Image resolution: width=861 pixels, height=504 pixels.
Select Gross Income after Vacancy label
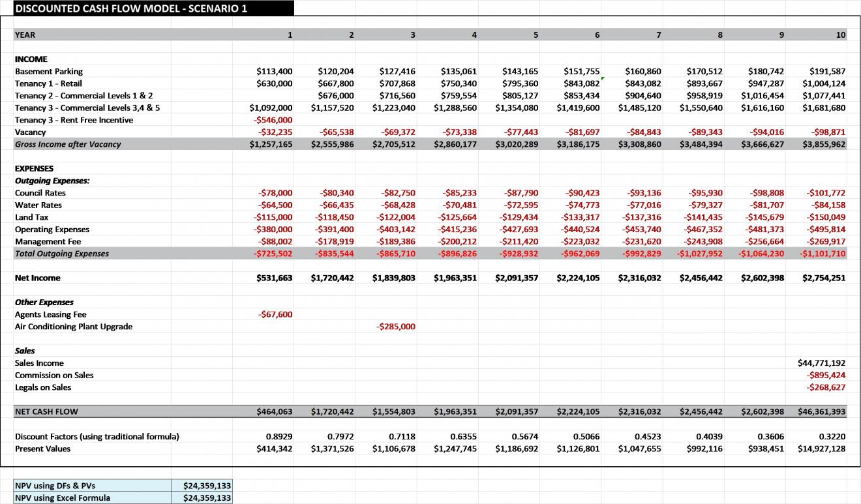coord(68,144)
